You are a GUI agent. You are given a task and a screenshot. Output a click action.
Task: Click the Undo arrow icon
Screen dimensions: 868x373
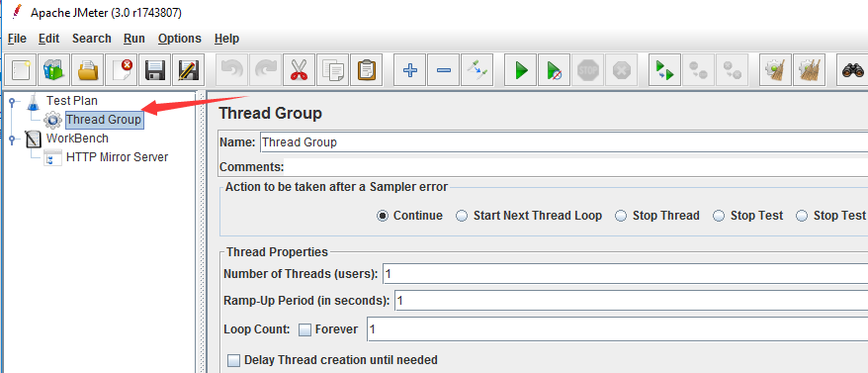click(x=231, y=70)
